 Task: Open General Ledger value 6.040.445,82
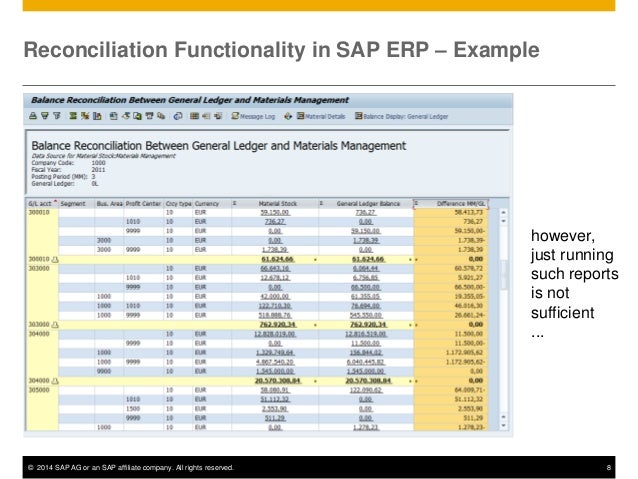coord(365,362)
